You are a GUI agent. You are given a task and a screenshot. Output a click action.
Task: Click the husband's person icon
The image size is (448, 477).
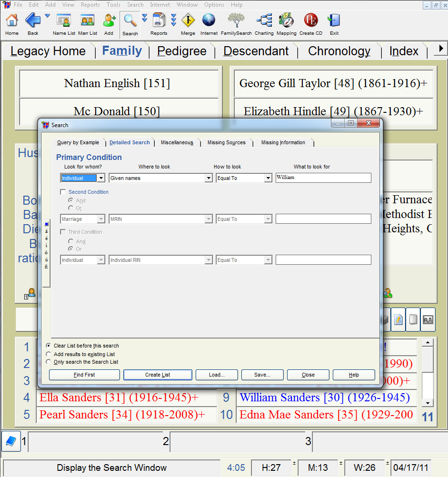click(x=31, y=293)
